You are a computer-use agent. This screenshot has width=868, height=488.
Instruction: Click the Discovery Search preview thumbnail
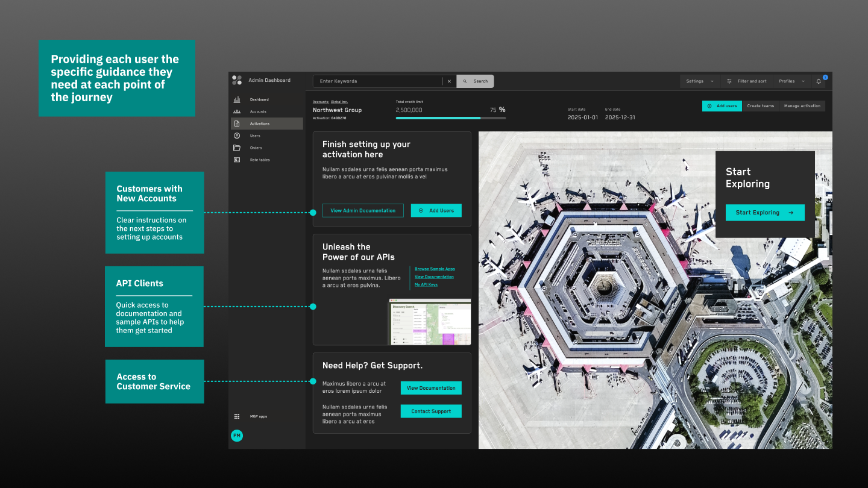click(x=430, y=322)
